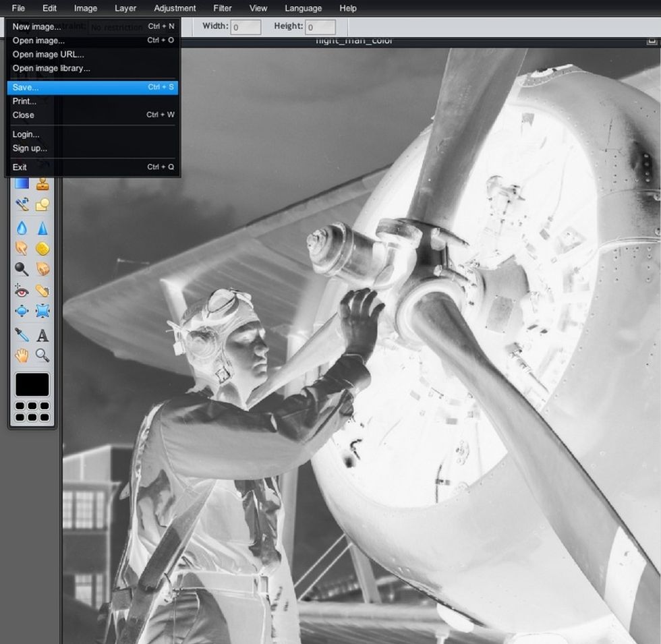Pick the Type text tool
The height and width of the screenshot is (644, 661).
(x=42, y=335)
